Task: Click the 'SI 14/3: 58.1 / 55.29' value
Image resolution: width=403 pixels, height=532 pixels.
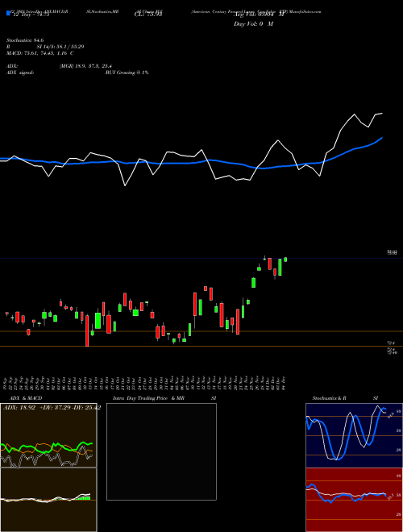Action: tap(60, 47)
